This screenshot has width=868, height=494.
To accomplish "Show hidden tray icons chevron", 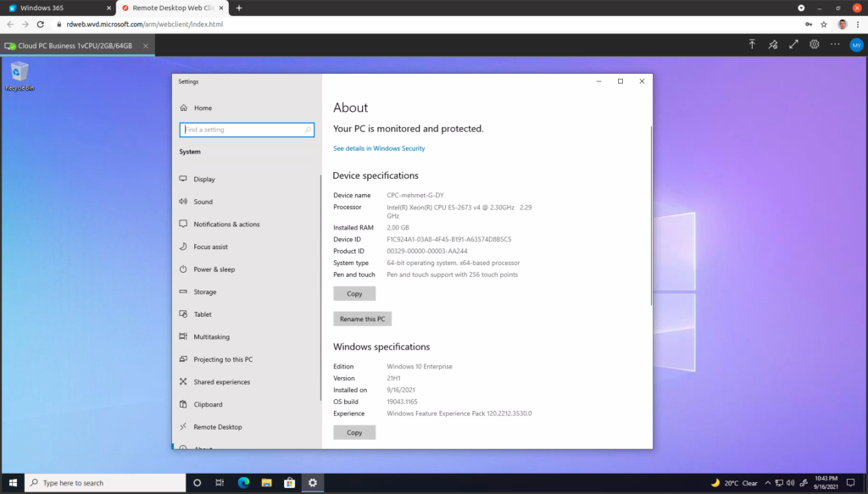I will (x=768, y=483).
